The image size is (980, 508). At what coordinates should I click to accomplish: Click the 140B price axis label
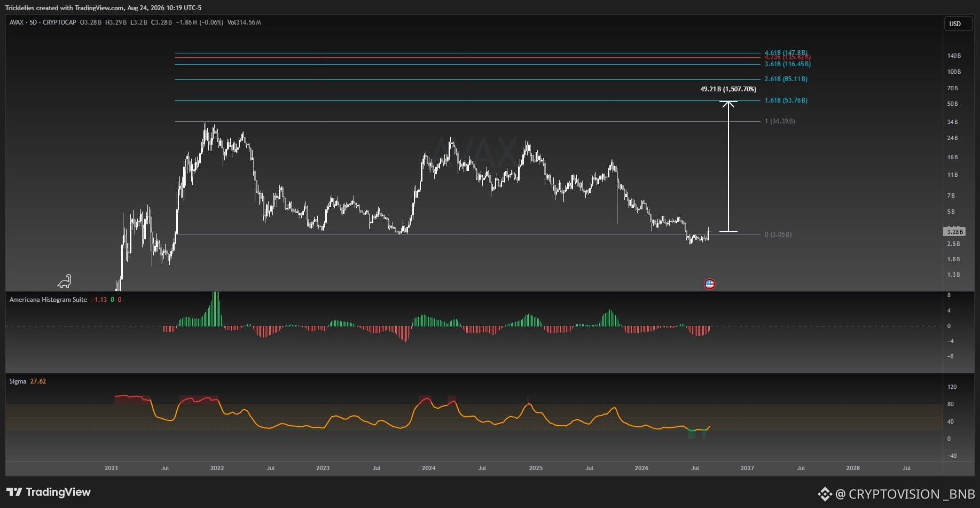(954, 56)
